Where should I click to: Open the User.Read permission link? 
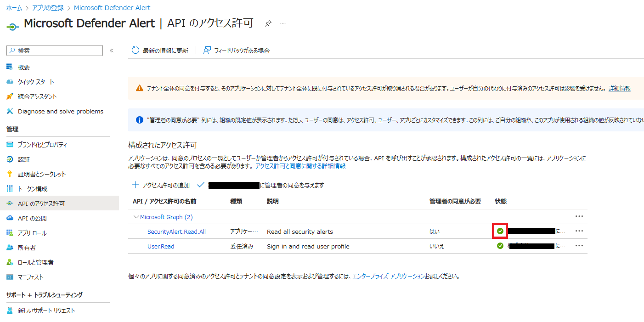point(161,246)
